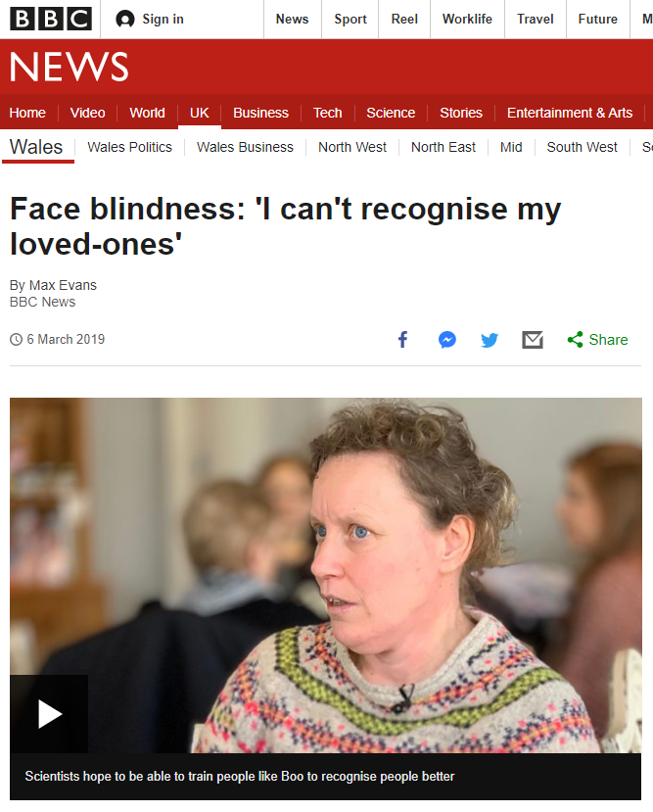The height and width of the screenshot is (812, 653).
Task: Click the BBC logo
Action: [51, 19]
